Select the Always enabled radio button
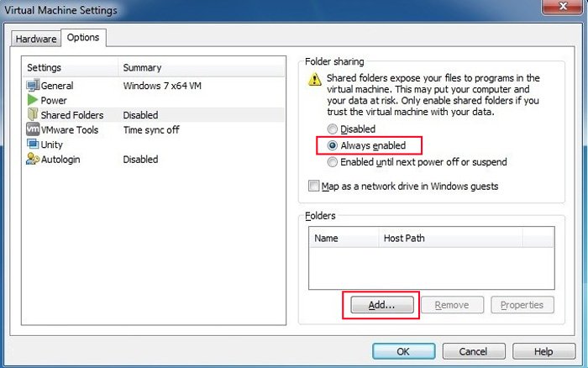This screenshot has height=368, width=588. tap(333, 145)
